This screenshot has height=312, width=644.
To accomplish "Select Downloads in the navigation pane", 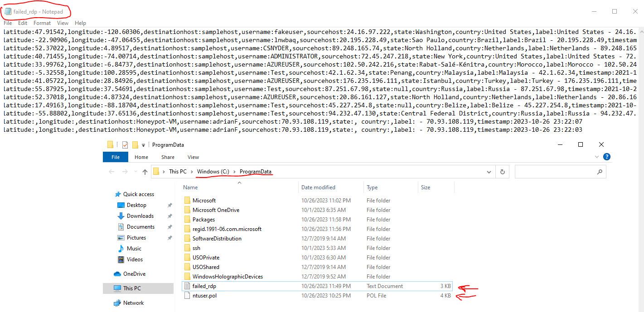I will (x=140, y=216).
